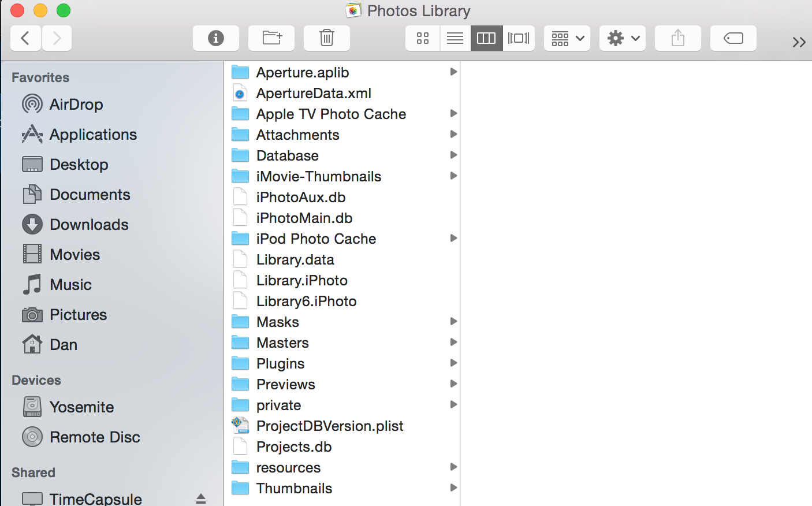This screenshot has width=812, height=506.
Task: Expand the private folder arrow
Action: click(453, 404)
